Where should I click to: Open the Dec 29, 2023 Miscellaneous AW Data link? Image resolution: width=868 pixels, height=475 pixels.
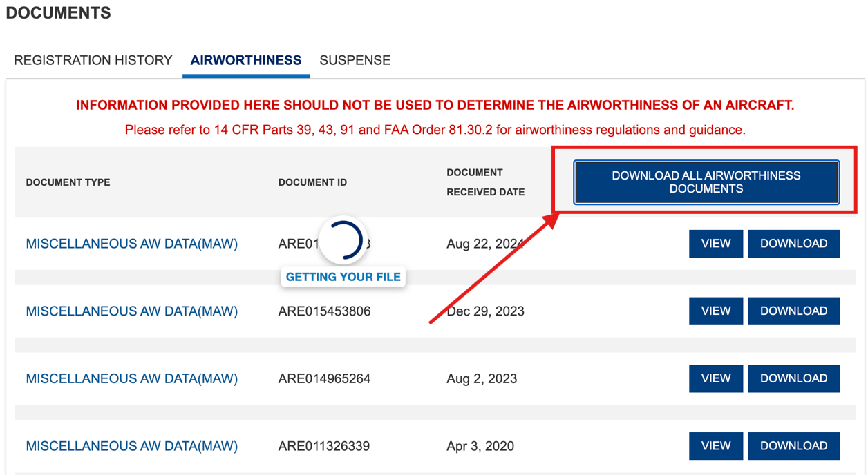click(x=131, y=311)
